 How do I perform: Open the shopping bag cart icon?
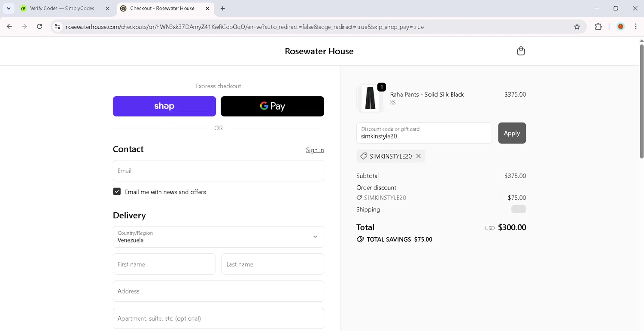pyautogui.click(x=521, y=51)
